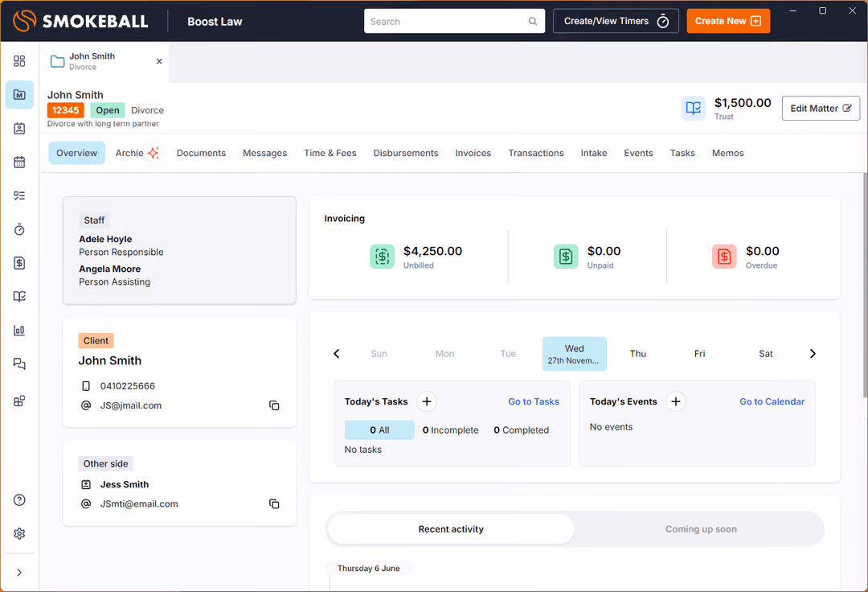
Task: Copy client email JS@jmail.com
Action: 274,405
